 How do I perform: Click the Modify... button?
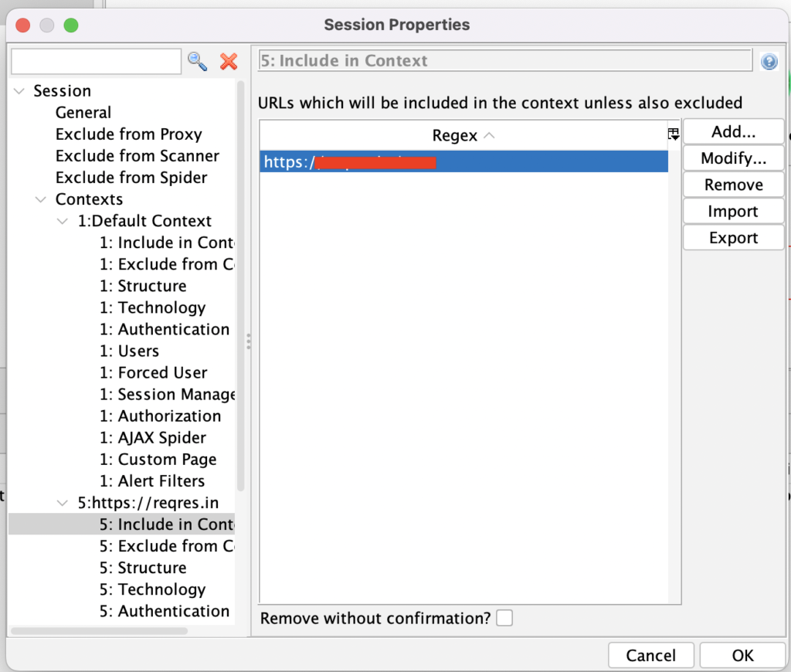point(733,158)
